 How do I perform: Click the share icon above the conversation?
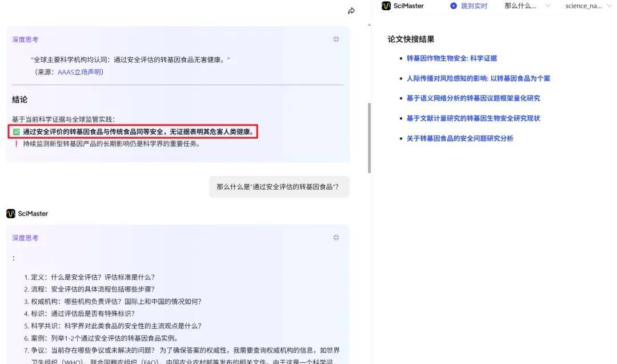click(x=352, y=11)
